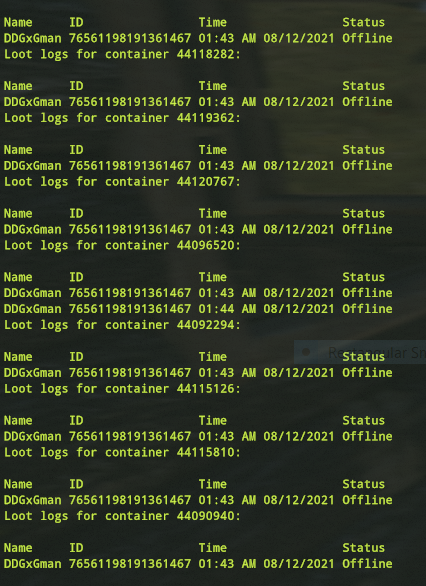Click the topmost Status column header
The width and height of the screenshot is (426, 586).
(x=364, y=22)
